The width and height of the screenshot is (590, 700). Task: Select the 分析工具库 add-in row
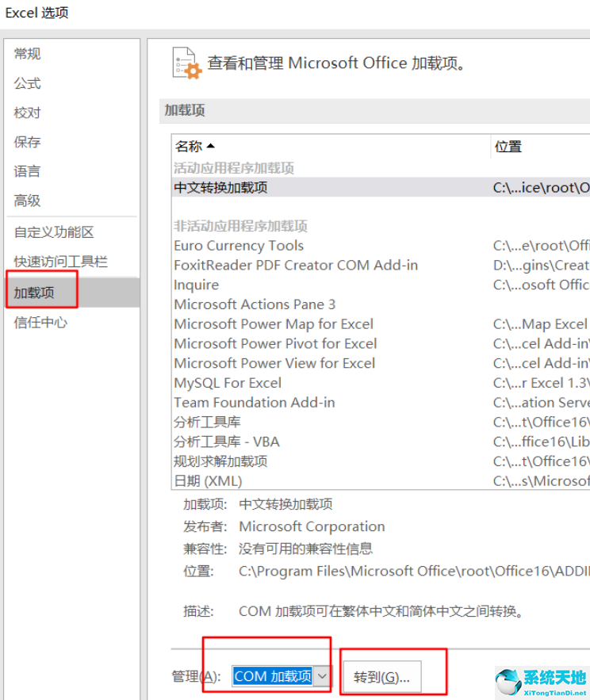click(x=381, y=423)
